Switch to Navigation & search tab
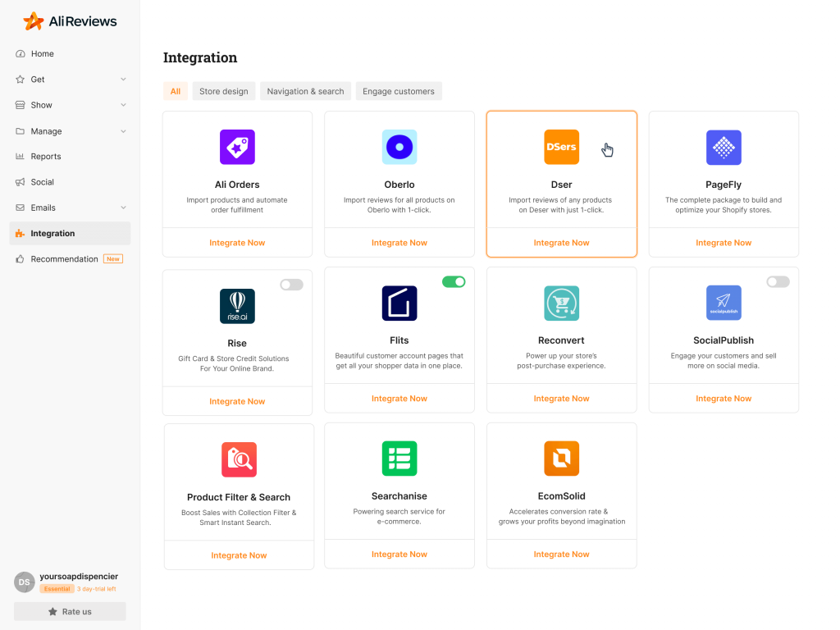 click(305, 91)
